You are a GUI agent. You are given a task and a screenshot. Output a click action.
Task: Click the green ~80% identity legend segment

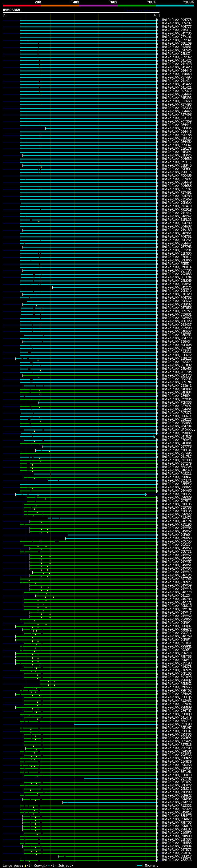[137, 6]
